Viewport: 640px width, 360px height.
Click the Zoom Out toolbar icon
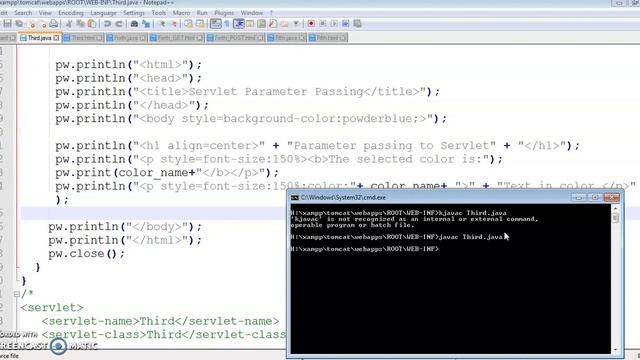(173, 24)
